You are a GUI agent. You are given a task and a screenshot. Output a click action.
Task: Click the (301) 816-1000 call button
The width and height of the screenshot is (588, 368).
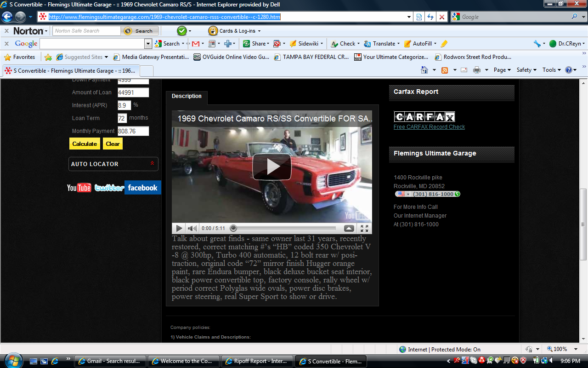[428, 194]
